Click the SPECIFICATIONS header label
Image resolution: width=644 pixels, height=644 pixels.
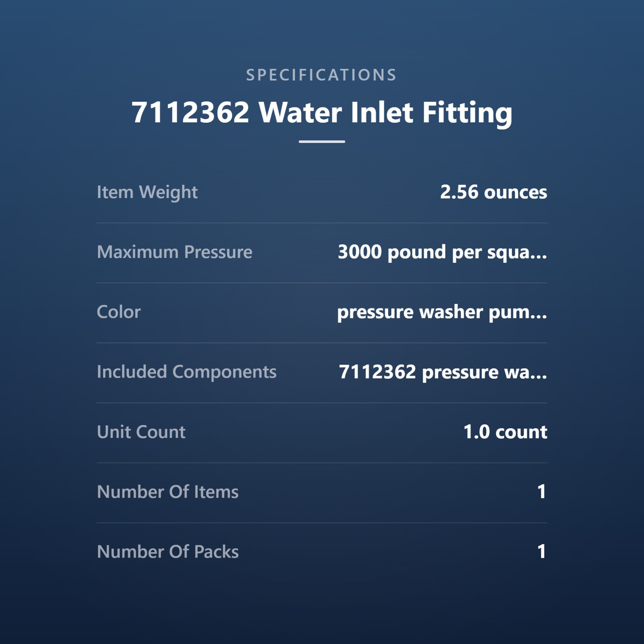coord(322,75)
